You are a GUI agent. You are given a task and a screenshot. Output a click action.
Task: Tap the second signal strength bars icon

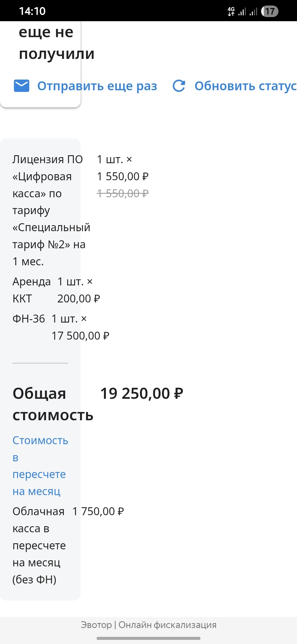click(253, 12)
